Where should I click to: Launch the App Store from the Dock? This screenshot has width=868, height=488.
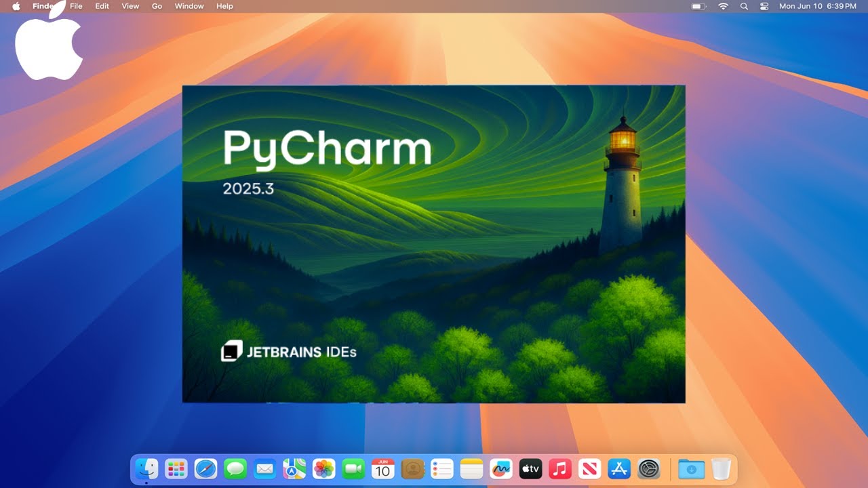point(620,468)
